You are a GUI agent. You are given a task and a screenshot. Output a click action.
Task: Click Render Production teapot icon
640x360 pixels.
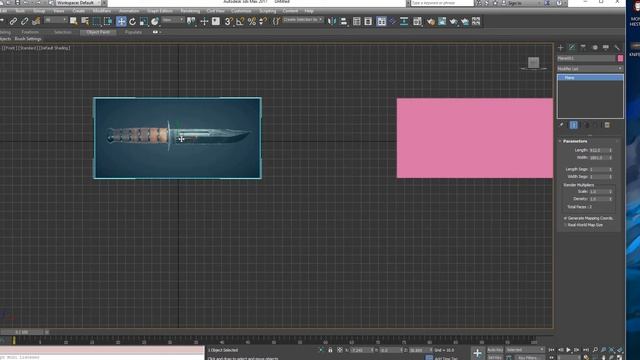453,21
